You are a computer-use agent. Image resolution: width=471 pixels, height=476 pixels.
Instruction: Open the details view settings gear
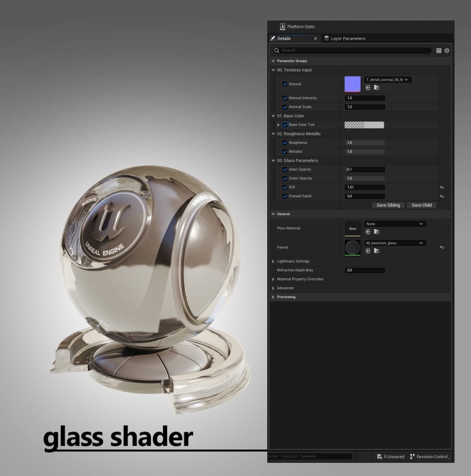(x=447, y=51)
